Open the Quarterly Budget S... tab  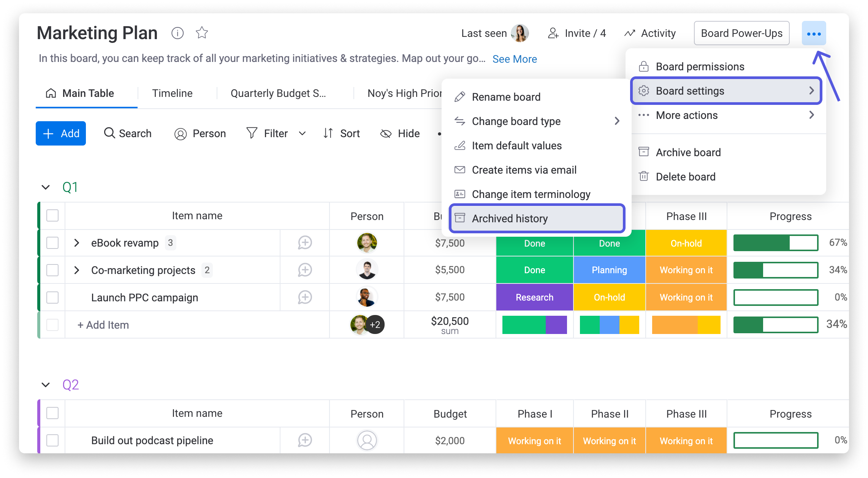(x=278, y=93)
